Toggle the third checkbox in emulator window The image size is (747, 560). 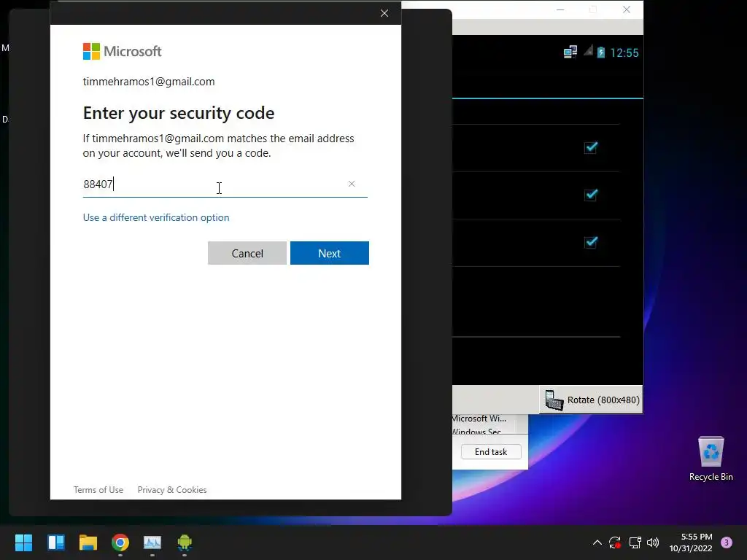tap(591, 242)
